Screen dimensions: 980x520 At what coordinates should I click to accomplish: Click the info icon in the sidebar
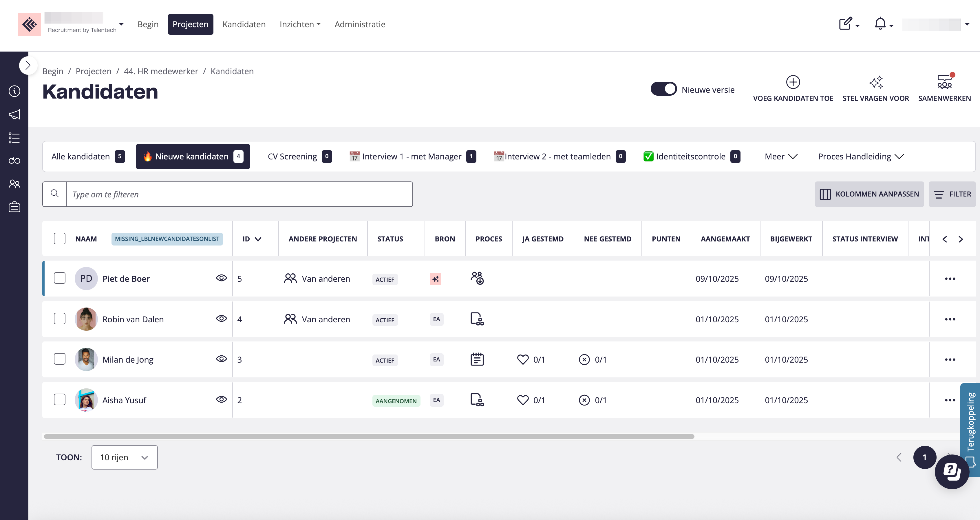(14, 91)
